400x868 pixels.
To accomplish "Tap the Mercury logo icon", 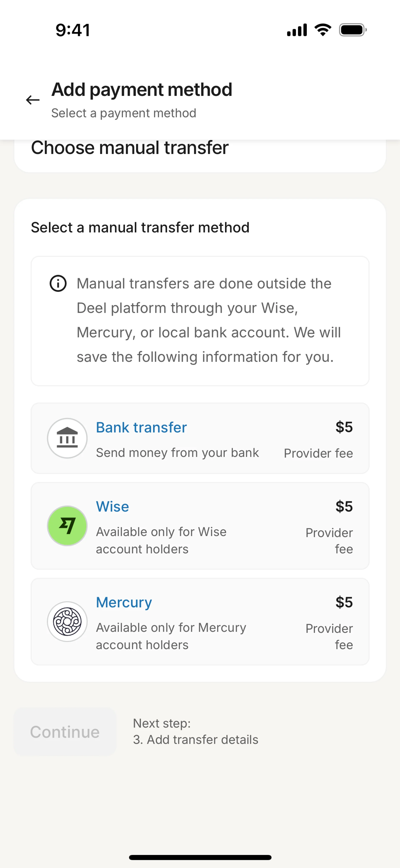I will [67, 622].
